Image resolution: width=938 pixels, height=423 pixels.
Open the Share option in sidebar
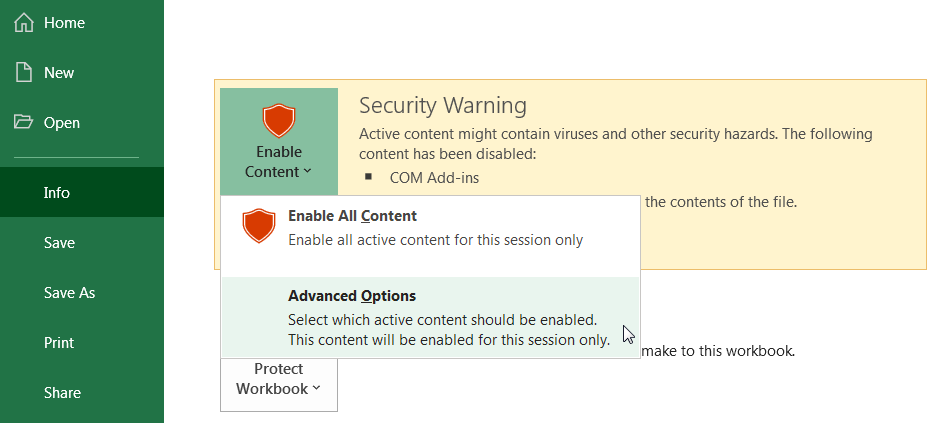62,392
